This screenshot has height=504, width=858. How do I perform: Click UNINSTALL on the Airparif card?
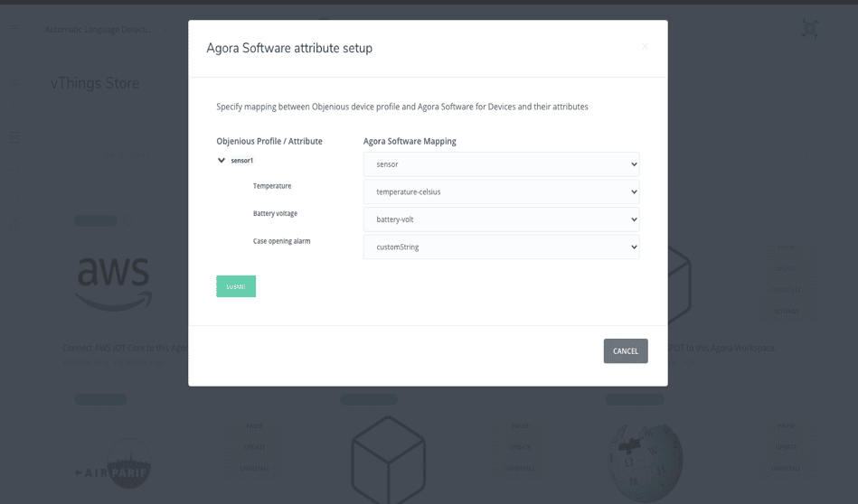[254, 469]
